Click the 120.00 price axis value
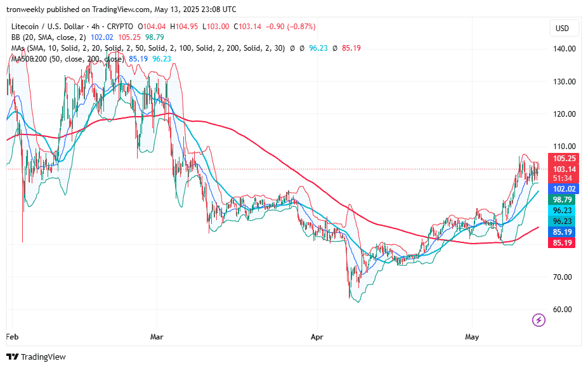 click(564, 114)
